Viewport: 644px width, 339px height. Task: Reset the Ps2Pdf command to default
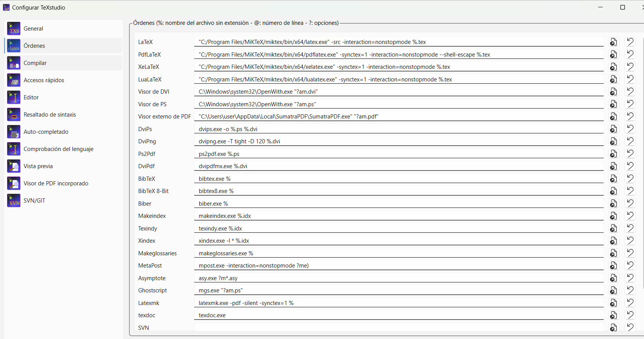click(x=630, y=154)
